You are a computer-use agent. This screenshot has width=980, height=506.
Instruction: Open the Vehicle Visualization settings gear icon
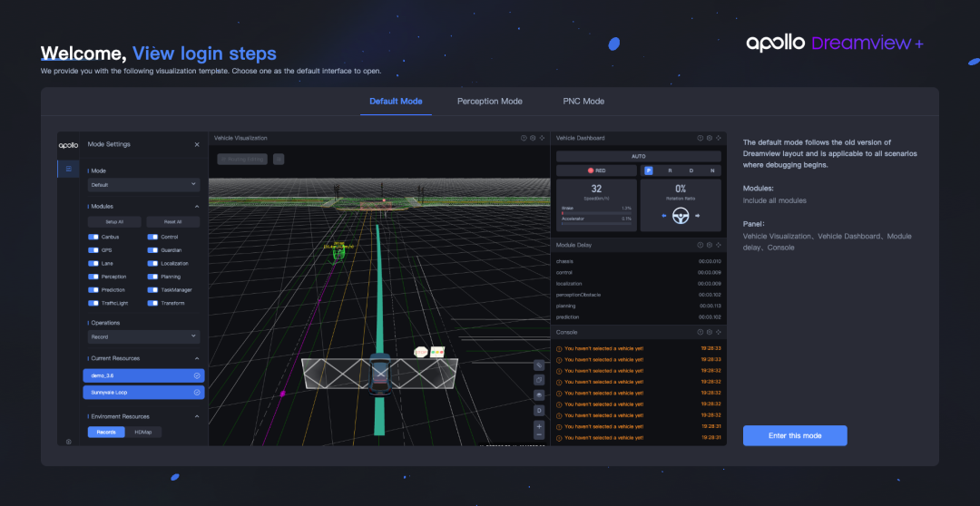533,138
